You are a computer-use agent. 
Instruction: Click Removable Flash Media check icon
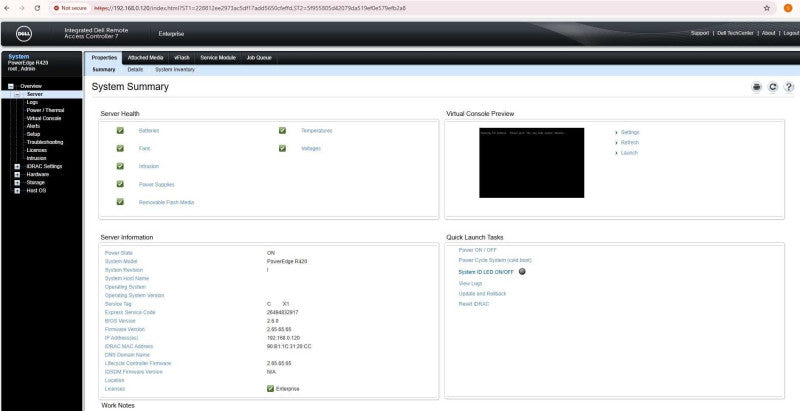pos(120,202)
